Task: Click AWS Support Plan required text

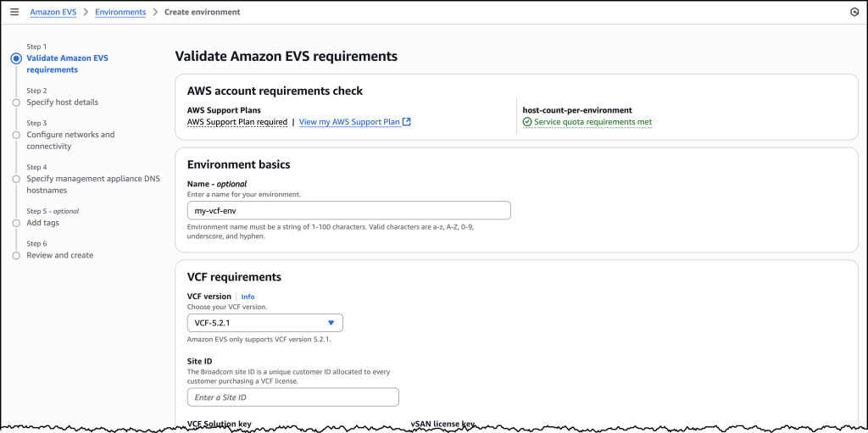Action: [236, 122]
